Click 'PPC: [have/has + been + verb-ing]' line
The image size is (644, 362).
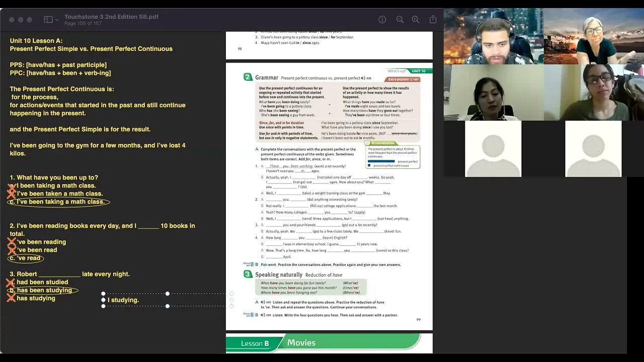pos(60,73)
